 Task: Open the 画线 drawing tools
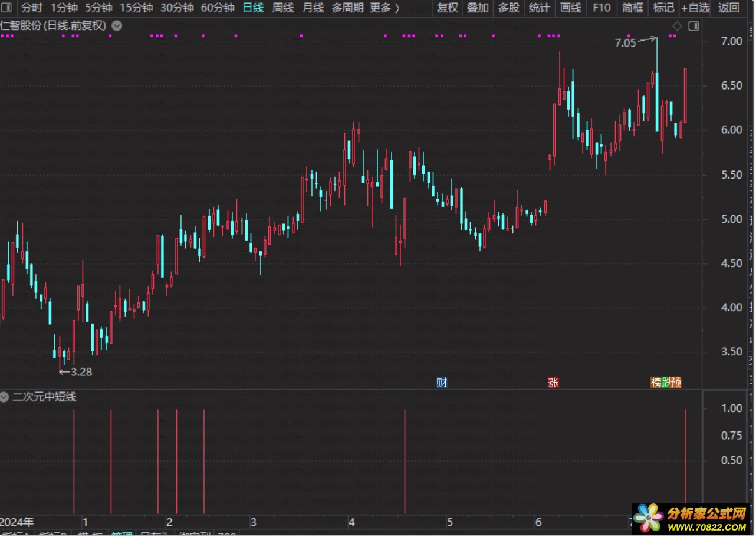[x=570, y=8]
